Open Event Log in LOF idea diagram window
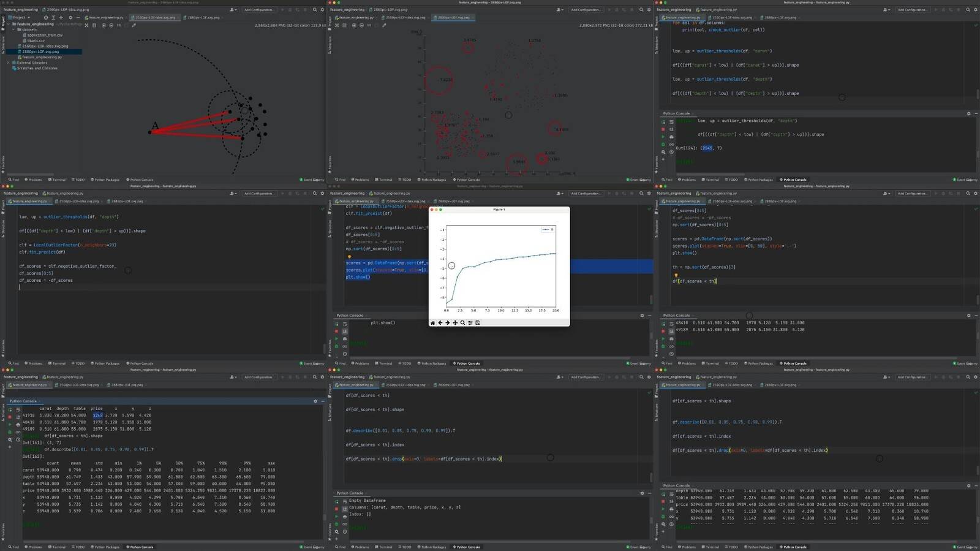The image size is (980, 551). [x=312, y=180]
